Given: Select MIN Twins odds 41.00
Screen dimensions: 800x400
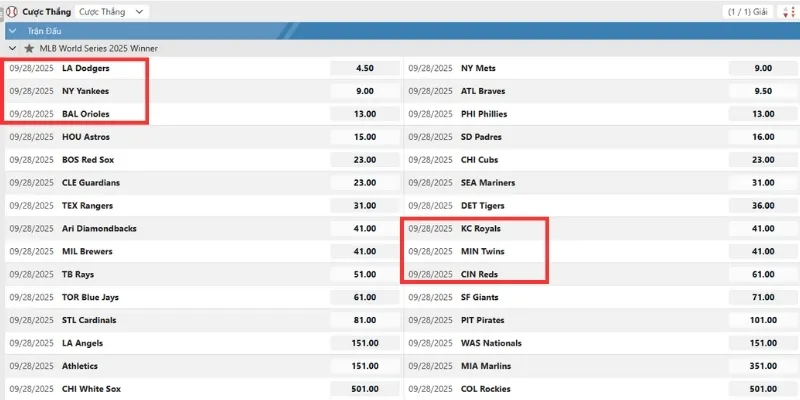Looking at the screenshot, I should point(763,252).
